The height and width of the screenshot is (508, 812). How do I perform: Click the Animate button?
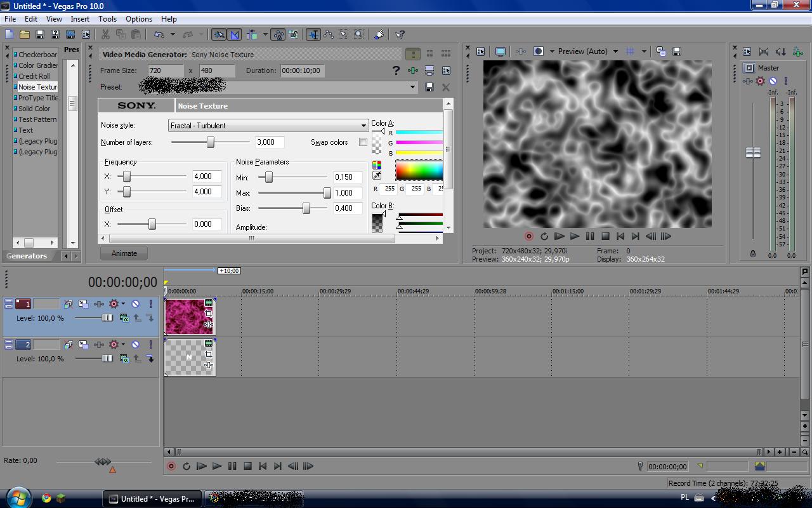click(x=124, y=253)
